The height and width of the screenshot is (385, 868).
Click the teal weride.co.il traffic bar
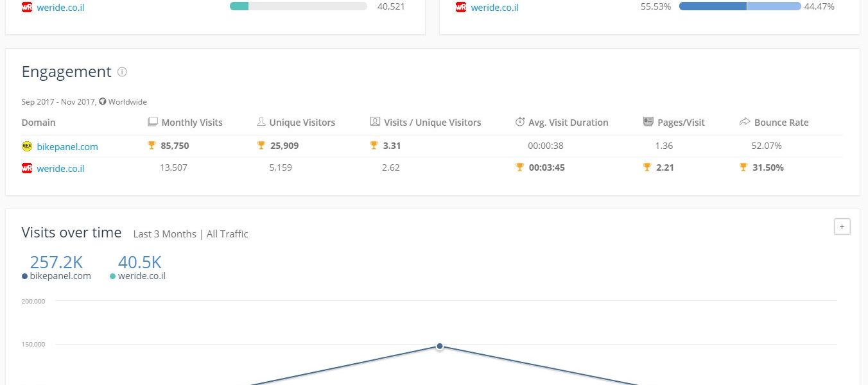[x=239, y=6]
